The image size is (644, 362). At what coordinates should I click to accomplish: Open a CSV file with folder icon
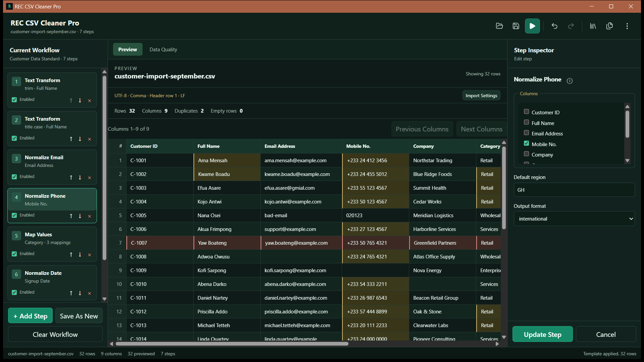499,26
